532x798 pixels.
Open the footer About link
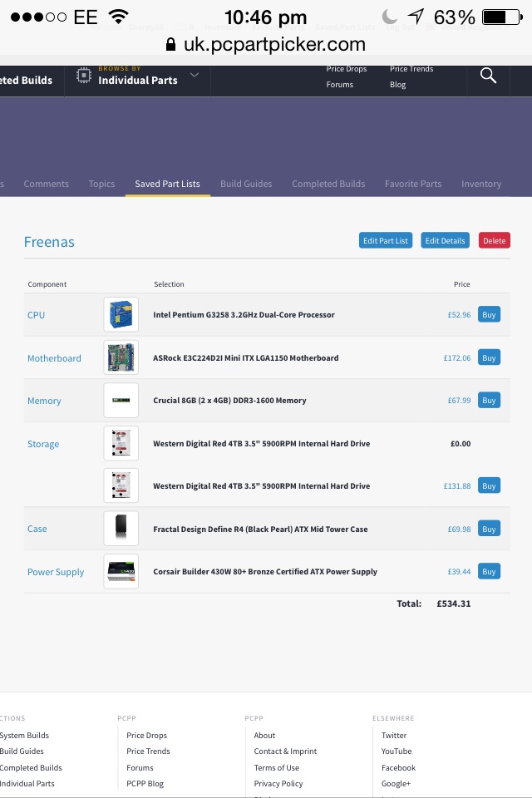point(264,736)
